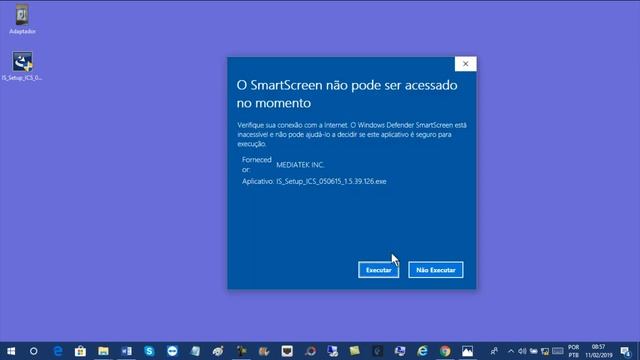Open the clock showing 08:57 11/02/2019
This screenshot has height=360, width=640.
tap(599, 351)
